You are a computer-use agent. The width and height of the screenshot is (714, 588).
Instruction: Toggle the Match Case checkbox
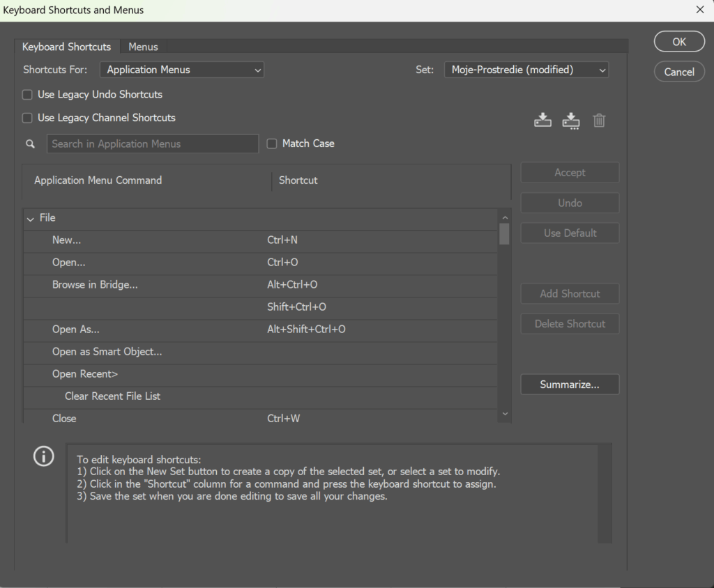click(273, 144)
